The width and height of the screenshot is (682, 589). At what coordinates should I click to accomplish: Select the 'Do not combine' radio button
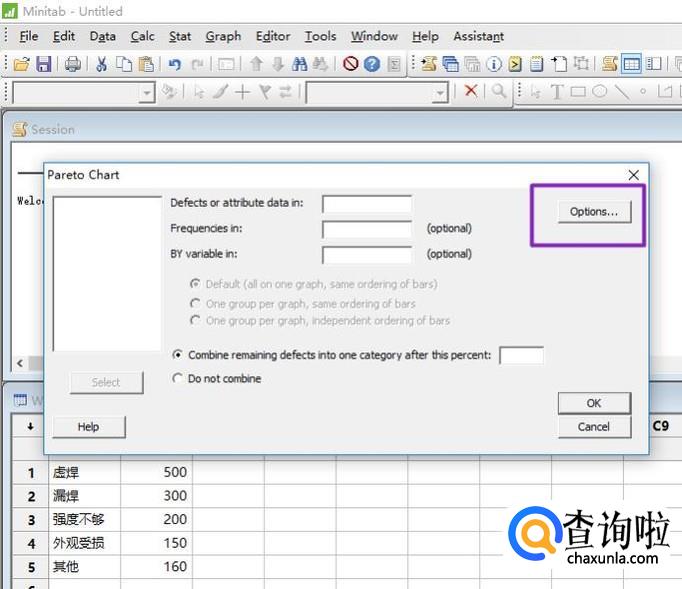click(177, 378)
